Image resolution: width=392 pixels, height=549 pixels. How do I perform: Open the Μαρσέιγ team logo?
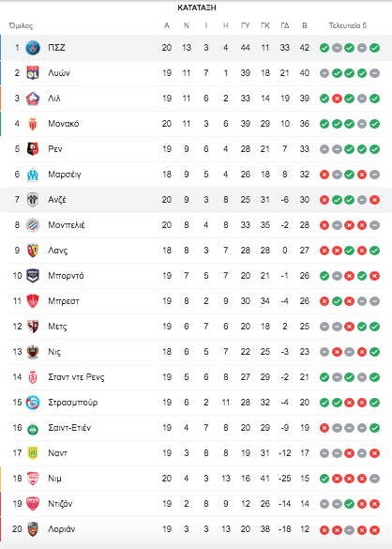point(33,175)
